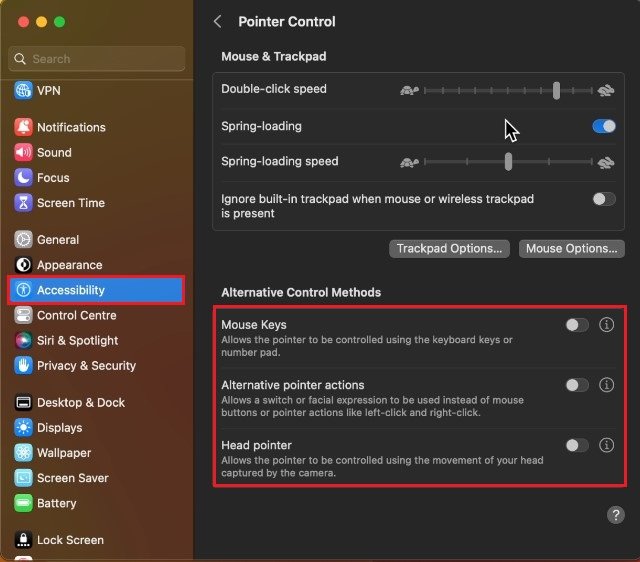
Task: Focus the Search field
Action: (x=97, y=59)
